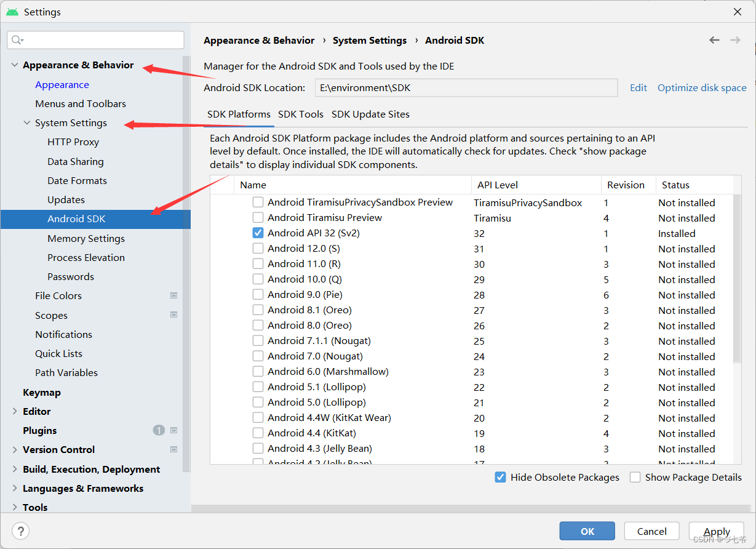This screenshot has width=756, height=549.
Task: Expand Build, Execution, Deployment section
Action: 15,469
